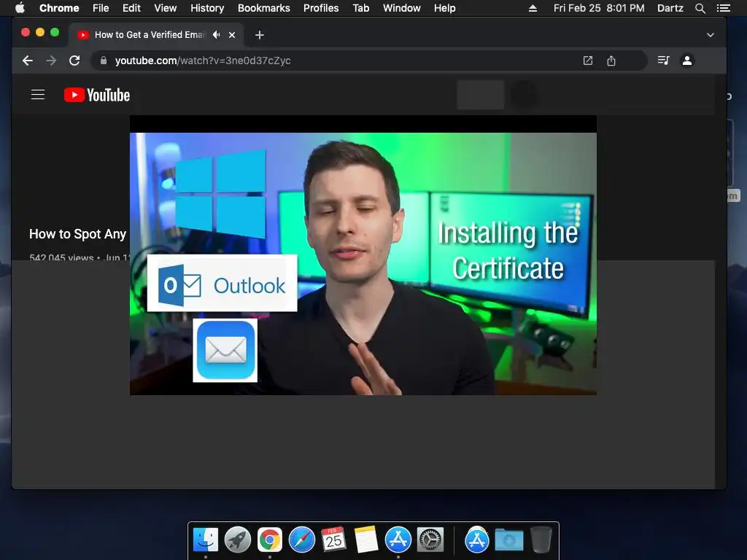
Task: Mute the tab using its speaker icon
Action: click(216, 35)
